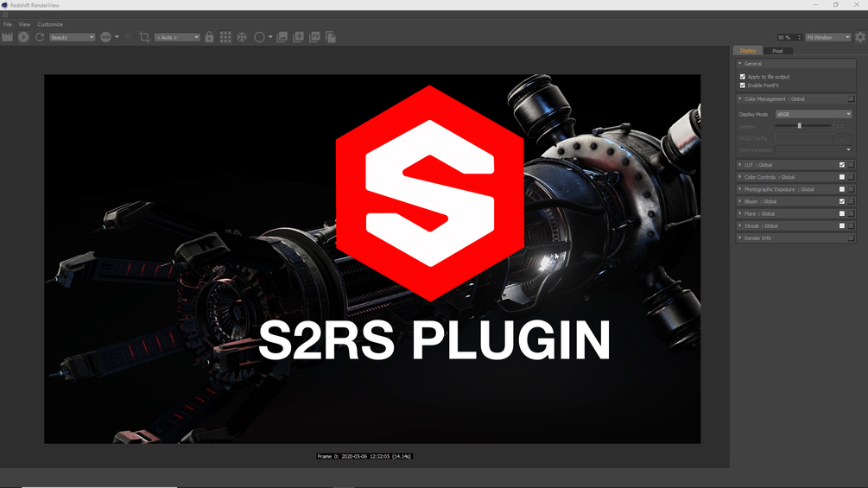Toggle Apply to file output checkbox
The width and height of the screenshot is (868, 488).
point(743,77)
